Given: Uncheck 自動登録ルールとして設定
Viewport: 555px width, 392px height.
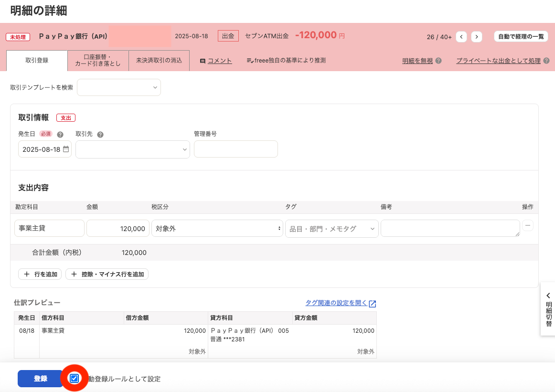Looking at the screenshot, I should (75, 378).
